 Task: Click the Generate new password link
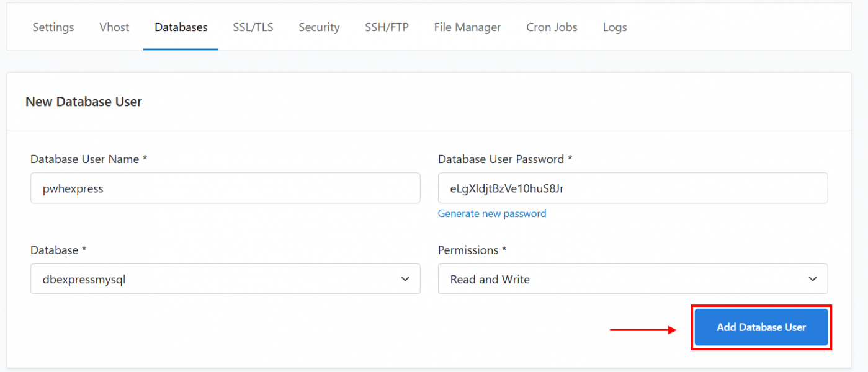pyautogui.click(x=492, y=213)
